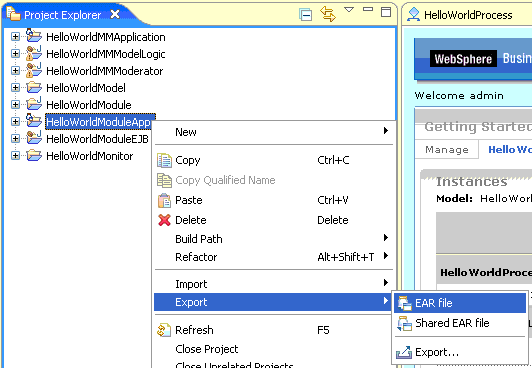This screenshot has width=532, height=368.
Task: Select HelloWorldModuleEJB in the tree
Action: 97,139
